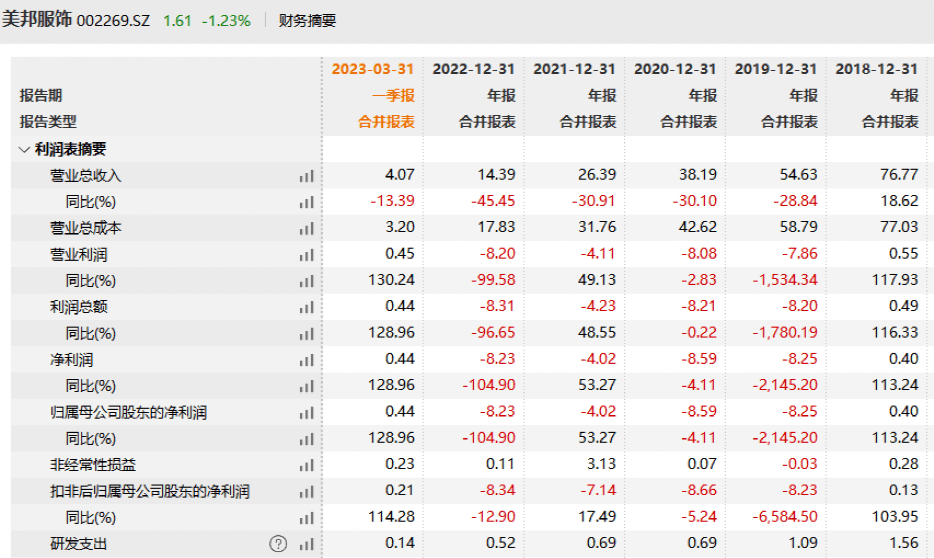Open bar chart icon for 营业总收入

[306, 176]
